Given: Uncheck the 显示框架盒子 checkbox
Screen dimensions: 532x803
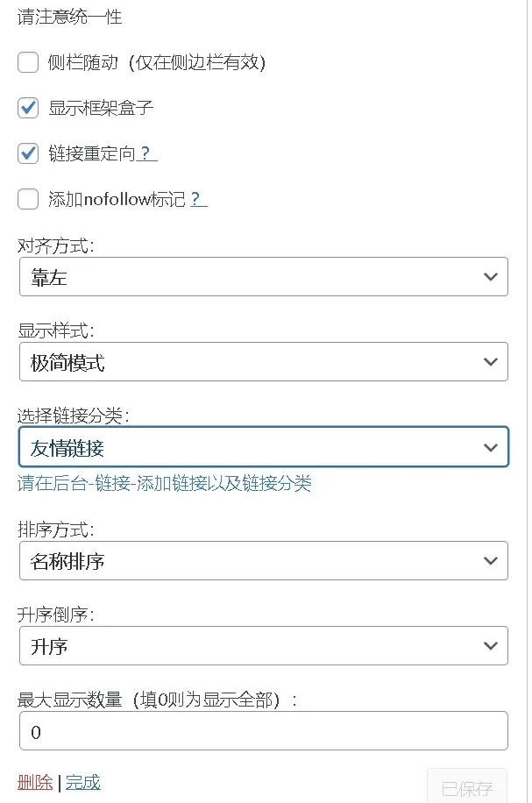Looking at the screenshot, I should (27, 108).
